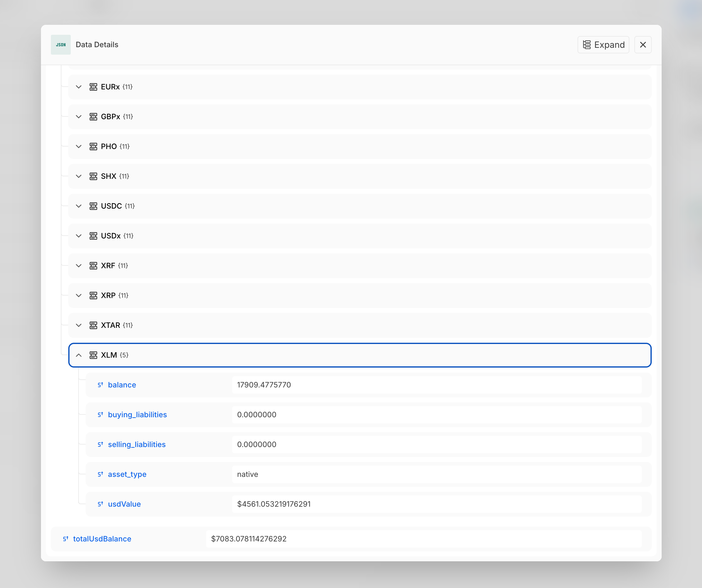Click the {11} count next to USDC
Image resolution: width=702 pixels, height=588 pixels.
[130, 206]
